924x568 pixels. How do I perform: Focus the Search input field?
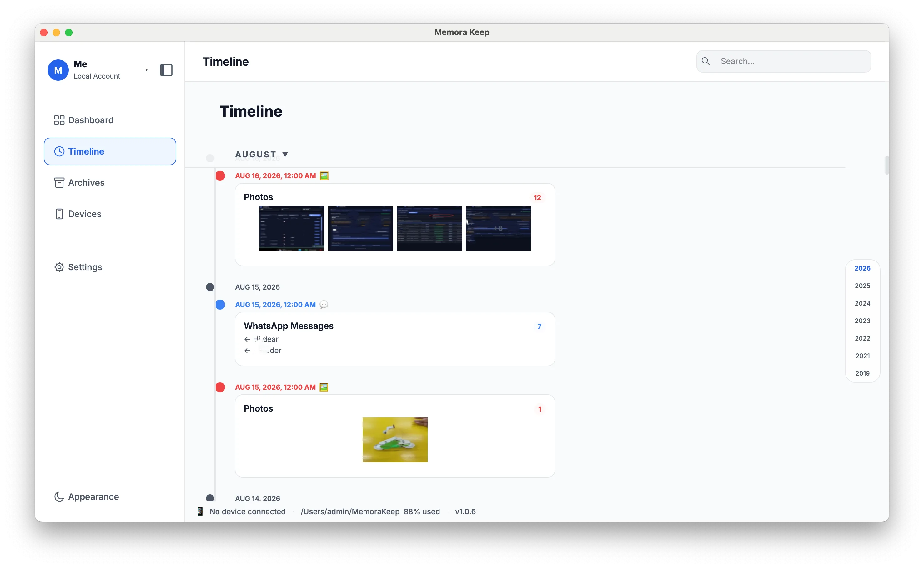(x=784, y=61)
